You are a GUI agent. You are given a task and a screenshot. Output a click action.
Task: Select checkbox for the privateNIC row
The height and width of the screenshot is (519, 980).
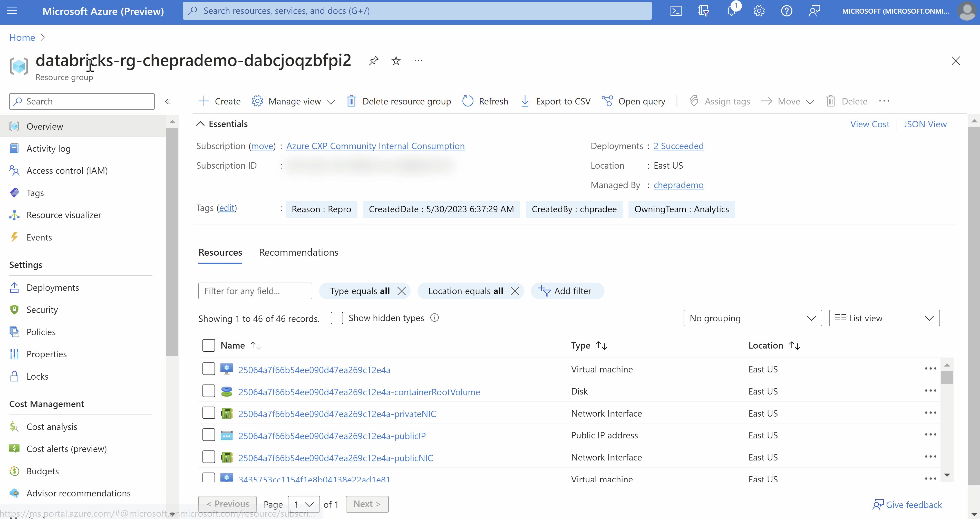click(x=208, y=413)
